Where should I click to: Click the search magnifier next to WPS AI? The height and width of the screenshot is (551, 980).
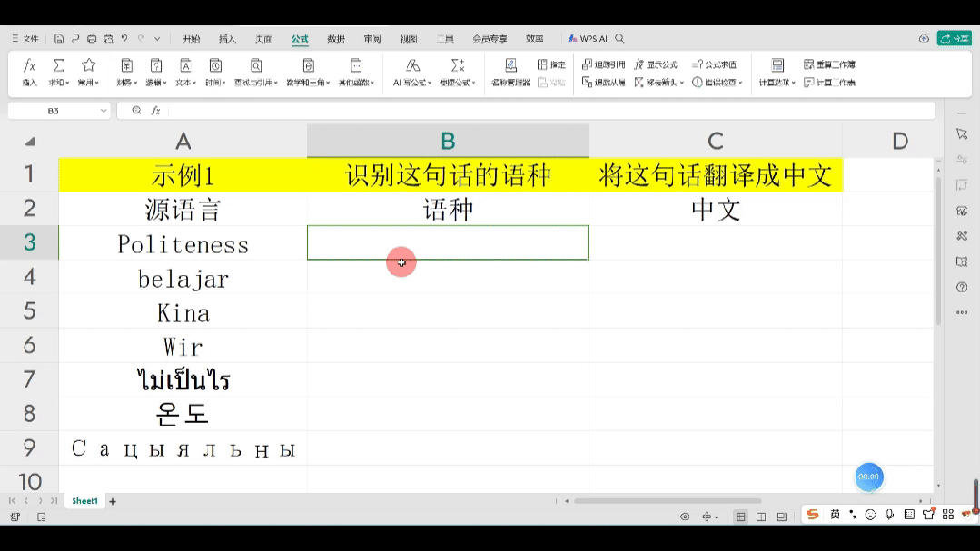[x=619, y=39]
